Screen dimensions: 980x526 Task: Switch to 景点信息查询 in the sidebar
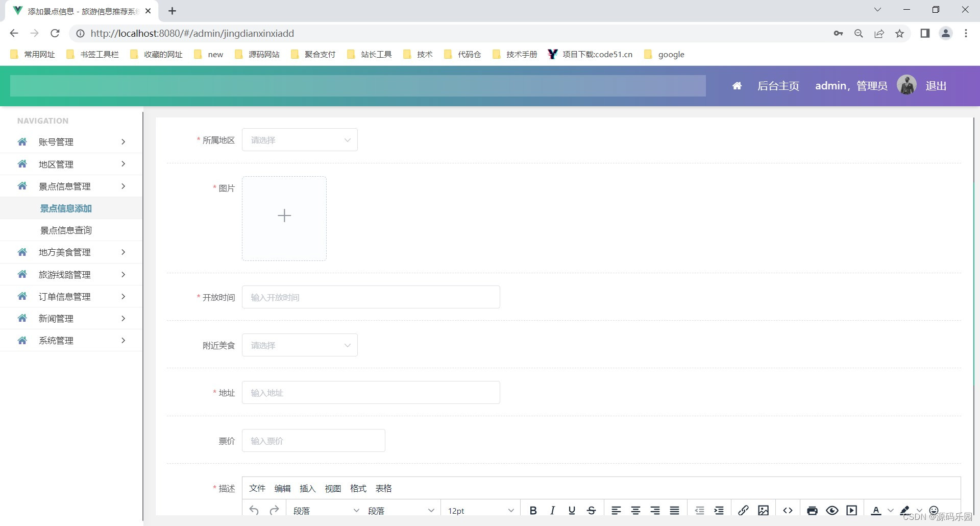pyautogui.click(x=66, y=230)
